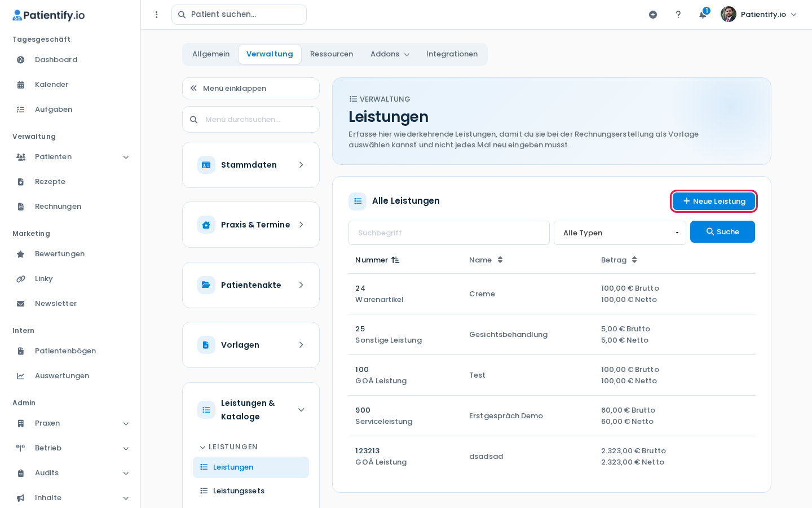Switch to the Ressourcen tab
This screenshot has width=812, height=508.
coord(332,54)
